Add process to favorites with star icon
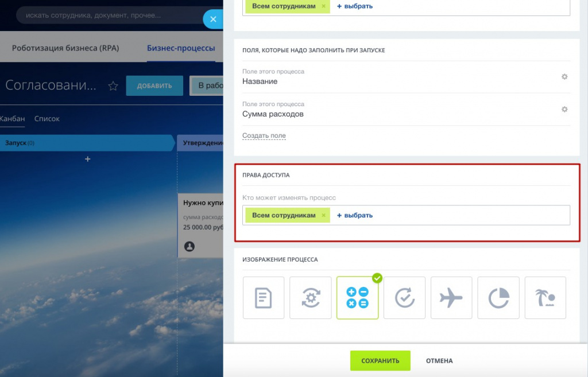 113,86
